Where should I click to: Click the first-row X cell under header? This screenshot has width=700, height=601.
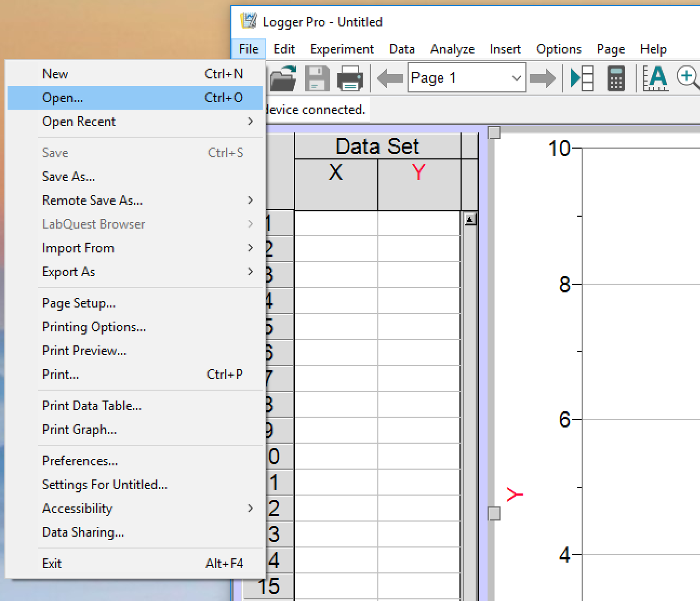tap(336, 223)
